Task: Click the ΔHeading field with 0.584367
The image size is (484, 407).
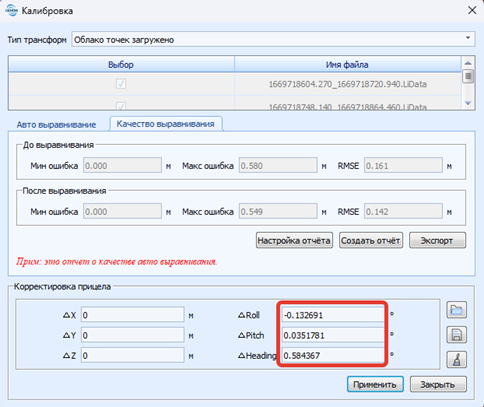Action: point(333,356)
